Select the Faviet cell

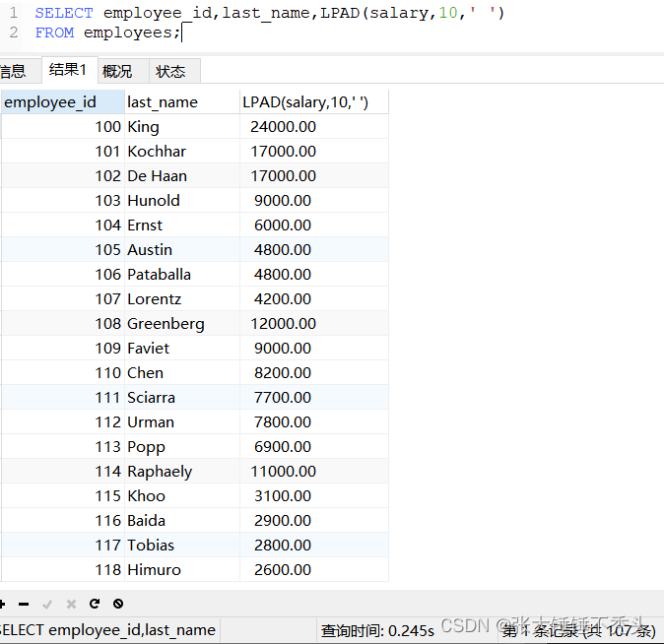(182, 348)
